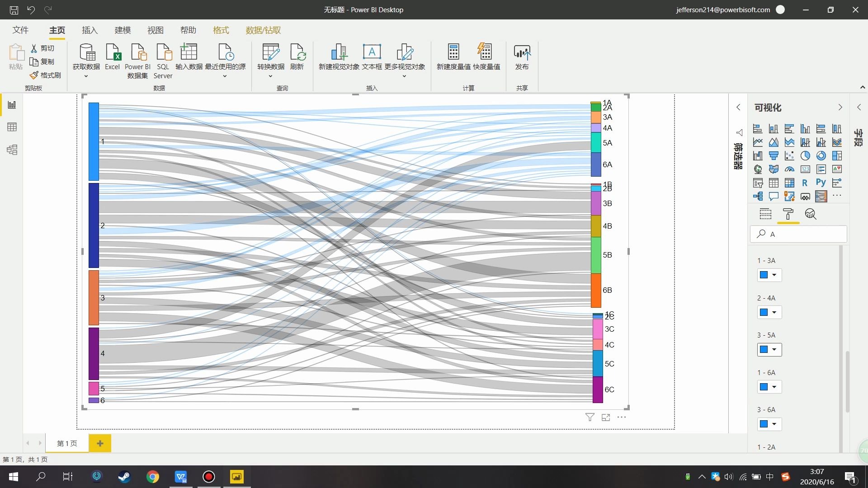This screenshot has height=488, width=868.
Task: Expand the 筛选器 filters pane
Action: (x=738, y=108)
